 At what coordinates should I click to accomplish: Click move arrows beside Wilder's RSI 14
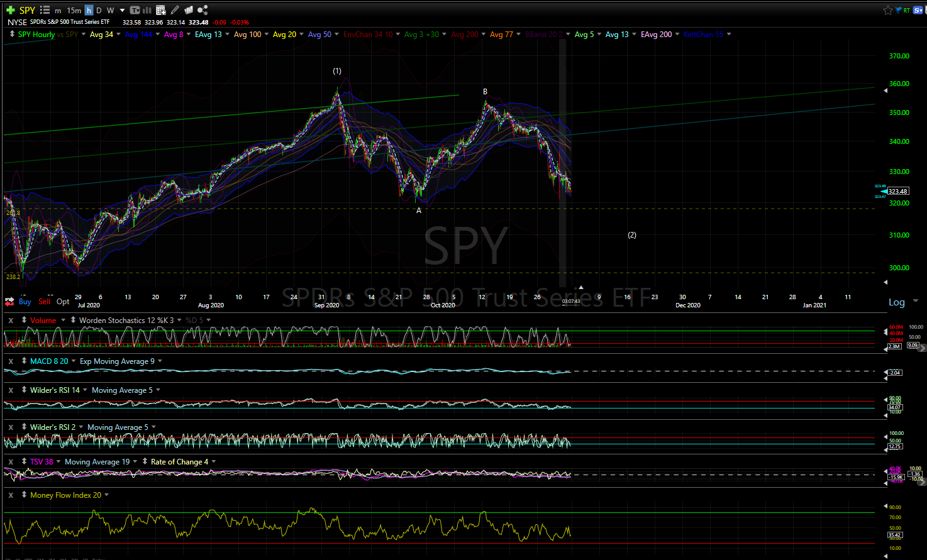24,390
